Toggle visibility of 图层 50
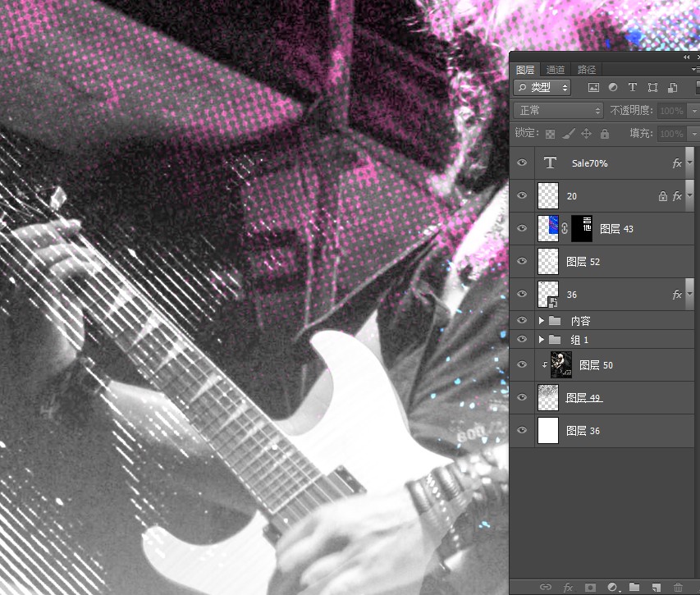The image size is (700, 595). tap(522, 364)
